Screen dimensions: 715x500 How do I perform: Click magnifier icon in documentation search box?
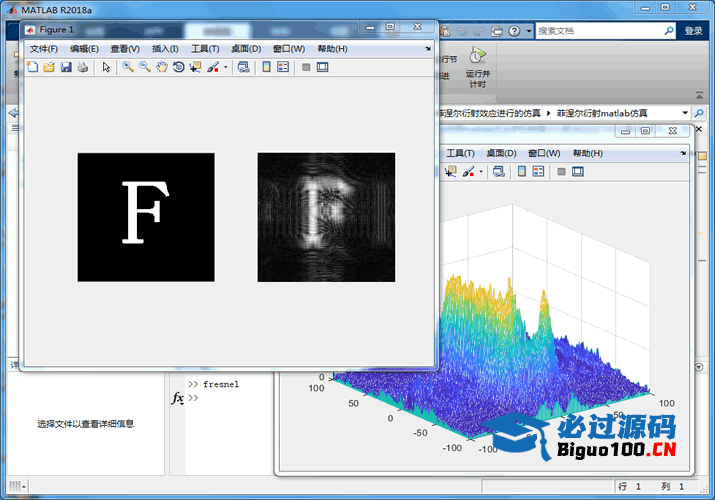point(668,31)
